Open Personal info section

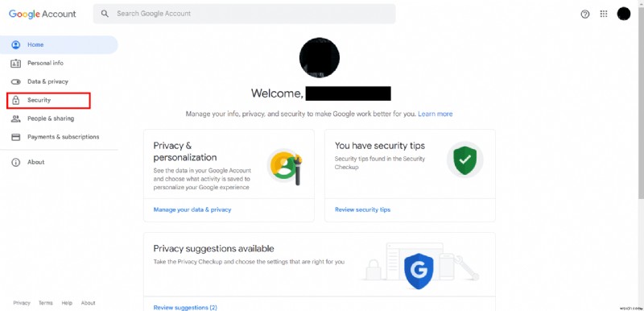[45, 64]
